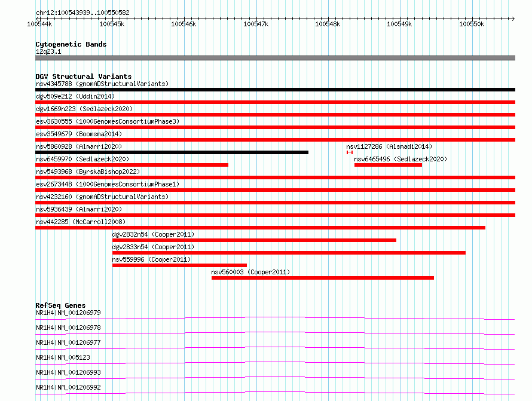Click the red dgv2832n54 variant bar
Viewport: 532px width, 401px height.
[x=254, y=240]
